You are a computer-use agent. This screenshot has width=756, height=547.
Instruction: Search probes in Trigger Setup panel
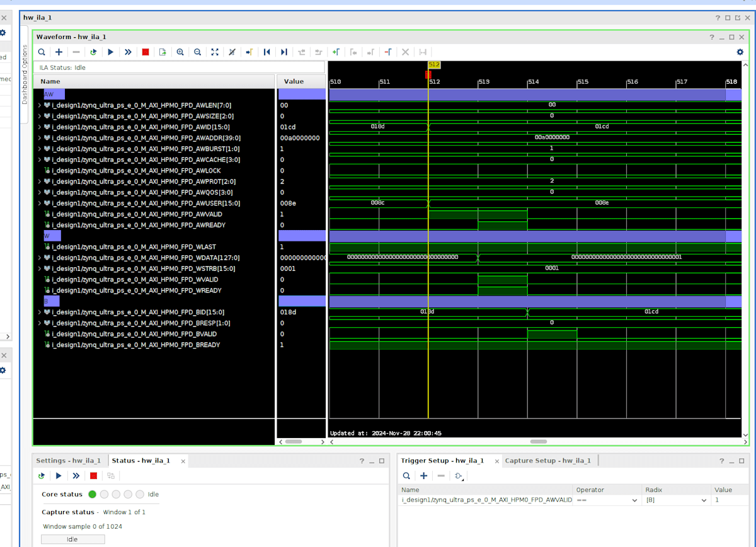pos(407,476)
